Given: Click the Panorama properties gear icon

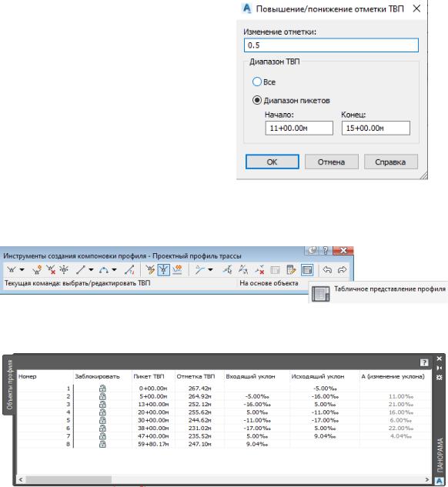Looking at the screenshot, I should tap(440, 377).
